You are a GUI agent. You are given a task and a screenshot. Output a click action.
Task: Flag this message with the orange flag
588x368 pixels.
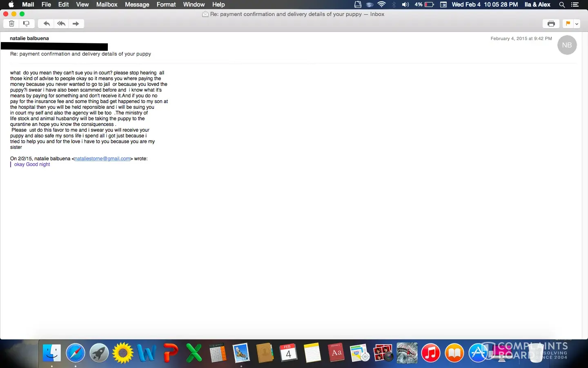(568, 24)
